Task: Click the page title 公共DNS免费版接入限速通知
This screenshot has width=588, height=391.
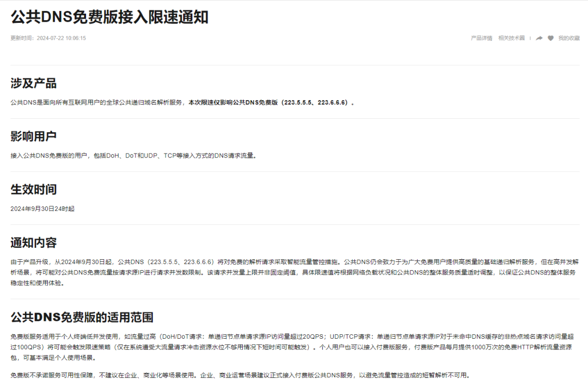Action: (x=109, y=17)
